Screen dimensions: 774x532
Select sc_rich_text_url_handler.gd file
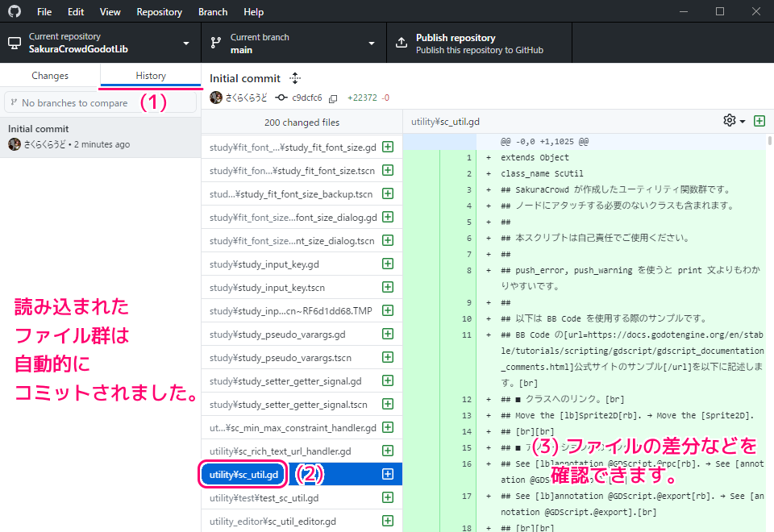coord(302,451)
